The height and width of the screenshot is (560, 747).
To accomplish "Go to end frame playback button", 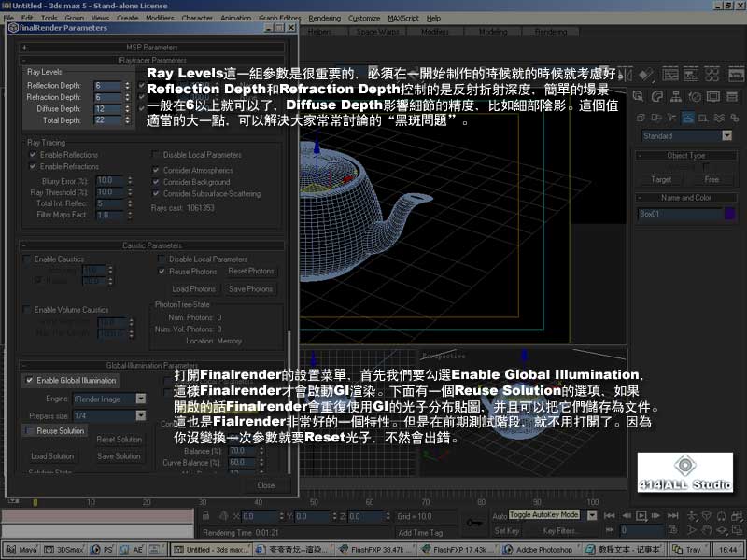I will [672, 516].
